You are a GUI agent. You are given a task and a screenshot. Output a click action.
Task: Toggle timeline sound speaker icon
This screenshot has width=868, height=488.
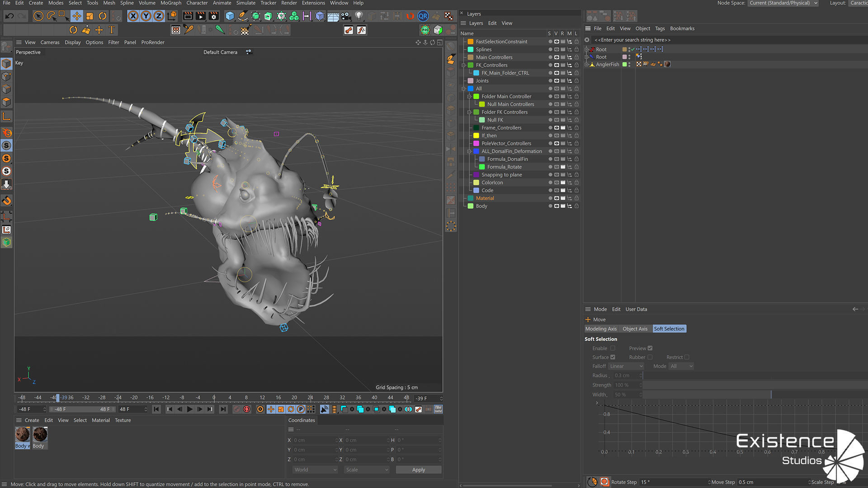[x=325, y=409]
